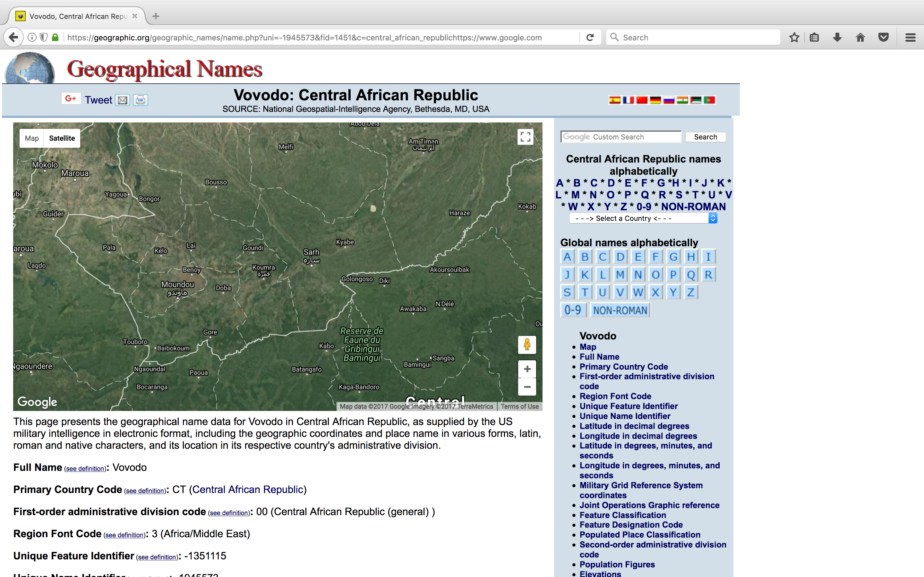Zoom in the map with plus button
This screenshot has height=577, width=924.
[527, 369]
